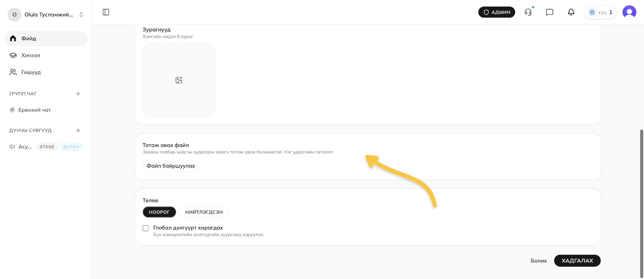Add a new voice room with plus icon

[x=78, y=130]
